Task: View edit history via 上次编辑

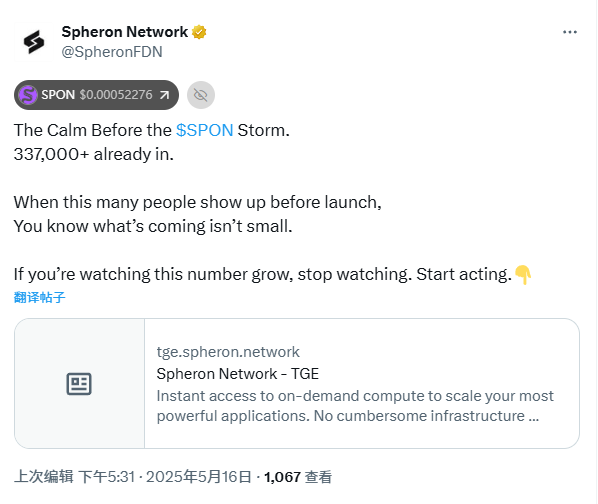Action: coord(43,477)
